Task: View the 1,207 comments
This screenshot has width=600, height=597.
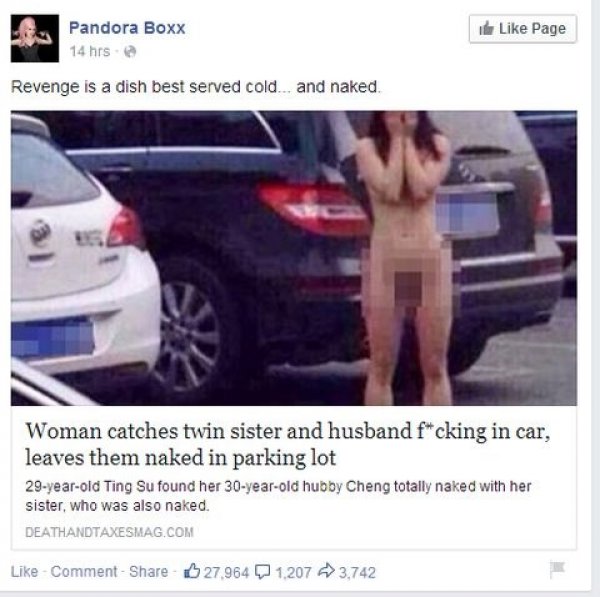Action: click(x=293, y=573)
